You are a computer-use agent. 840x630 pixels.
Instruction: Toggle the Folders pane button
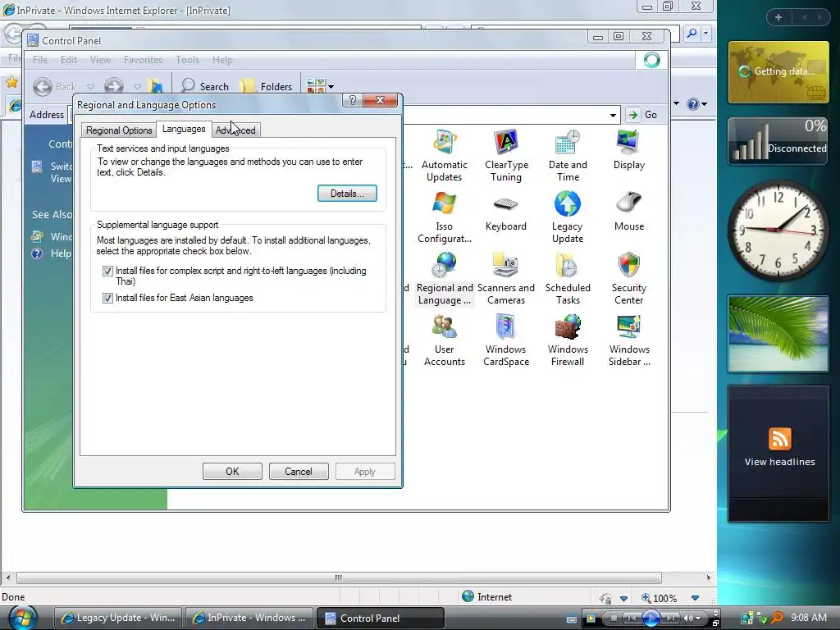[x=267, y=86]
